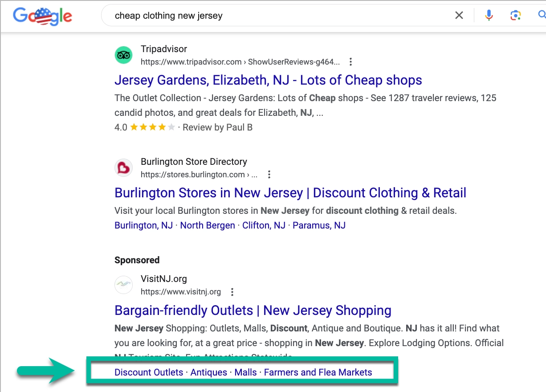Open Google Lens image search
Image resolution: width=546 pixels, height=392 pixels.
pos(515,15)
